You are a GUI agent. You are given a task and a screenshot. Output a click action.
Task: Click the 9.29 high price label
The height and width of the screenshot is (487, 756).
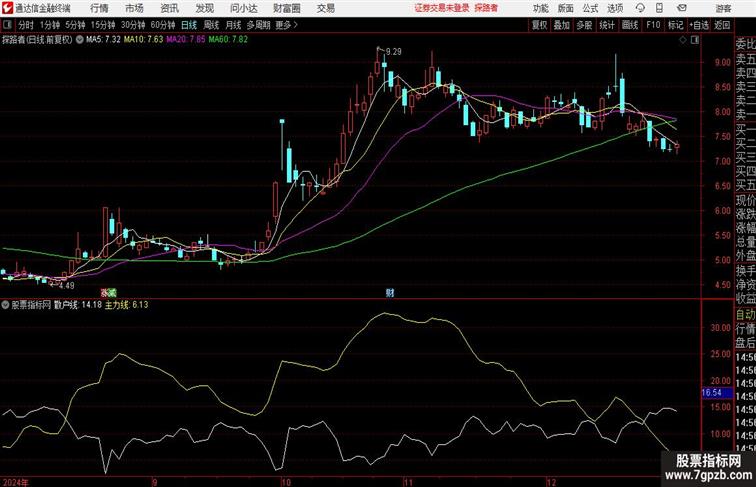tap(394, 52)
